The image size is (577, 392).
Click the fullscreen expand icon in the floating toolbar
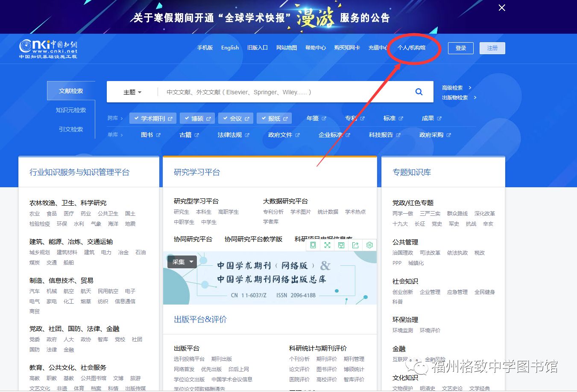[x=327, y=245]
